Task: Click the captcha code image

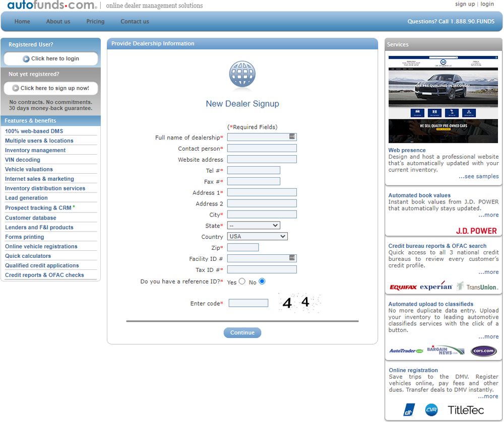Action: coord(299,303)
